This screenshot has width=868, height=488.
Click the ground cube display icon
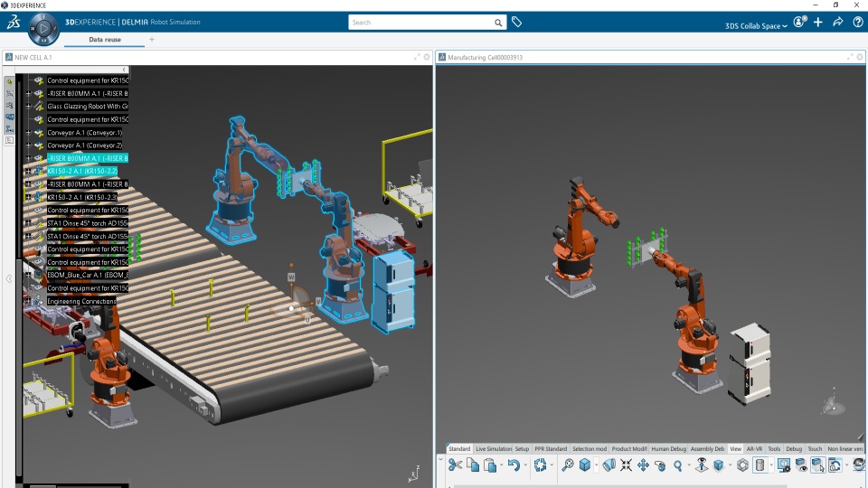(x=719, y=465)
